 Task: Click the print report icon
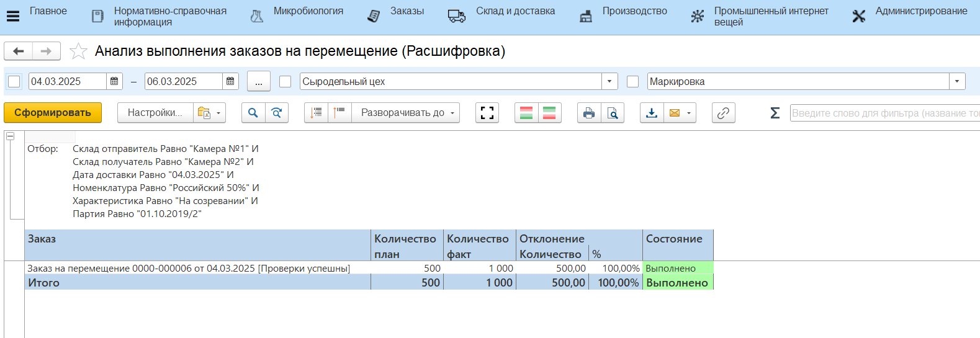click(x=588, y=113)
